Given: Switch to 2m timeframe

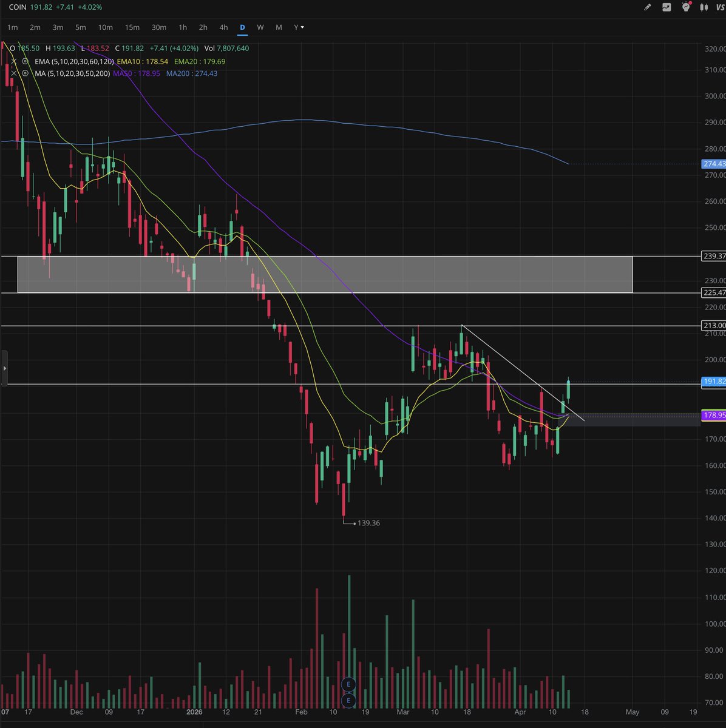Looking at the screenshot, I should click(x=35, y=27).
